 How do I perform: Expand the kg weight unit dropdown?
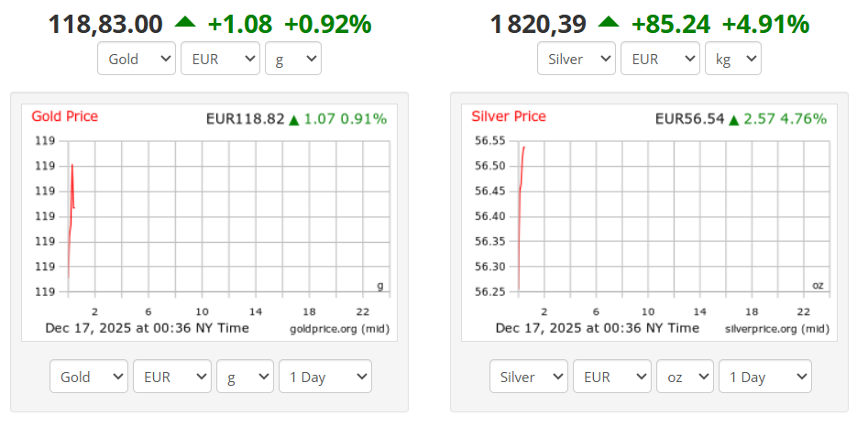(x=732, y=60)
